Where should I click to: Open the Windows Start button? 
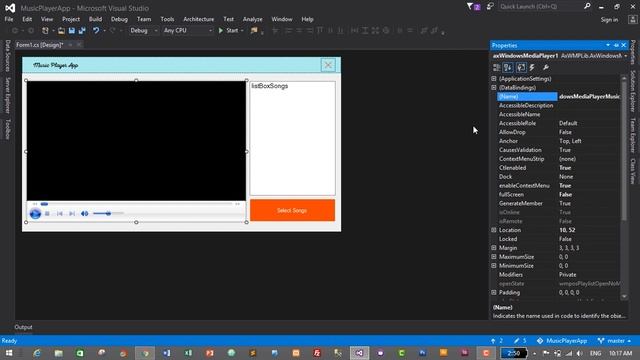coord(9,353)
